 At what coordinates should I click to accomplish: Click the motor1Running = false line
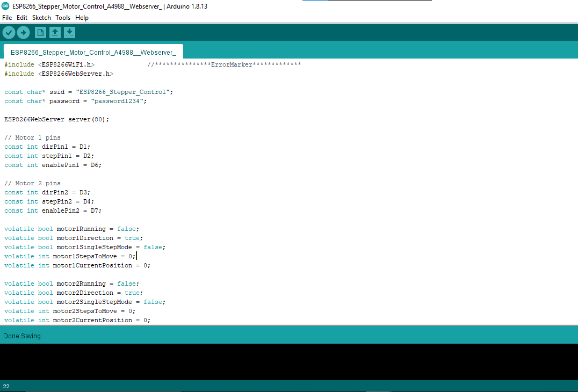pos(71,229)
